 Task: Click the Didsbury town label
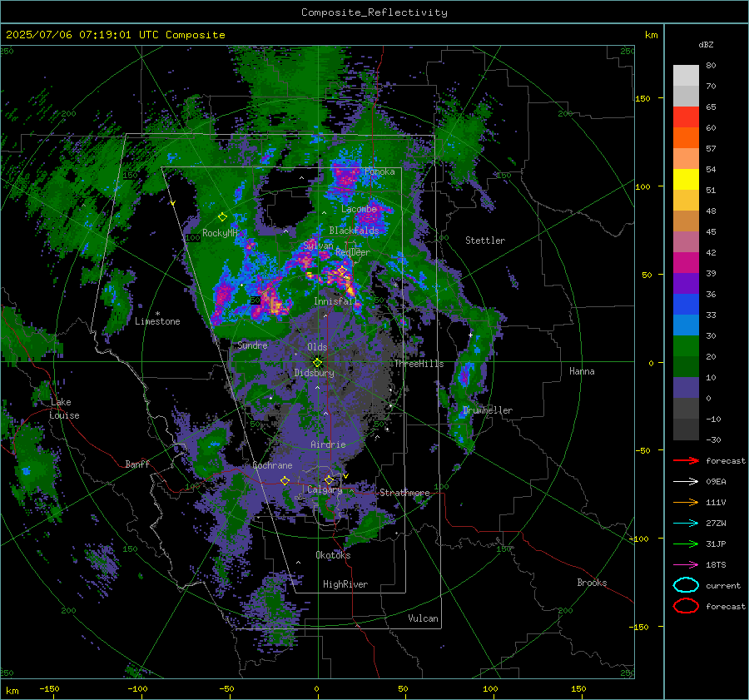click(x=314, y=373)
